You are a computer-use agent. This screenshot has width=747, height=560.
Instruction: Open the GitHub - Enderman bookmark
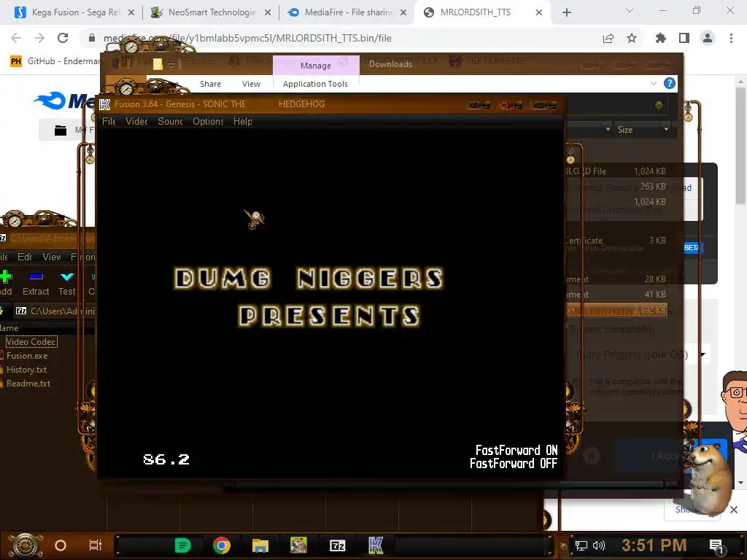[x=55, y=61]
